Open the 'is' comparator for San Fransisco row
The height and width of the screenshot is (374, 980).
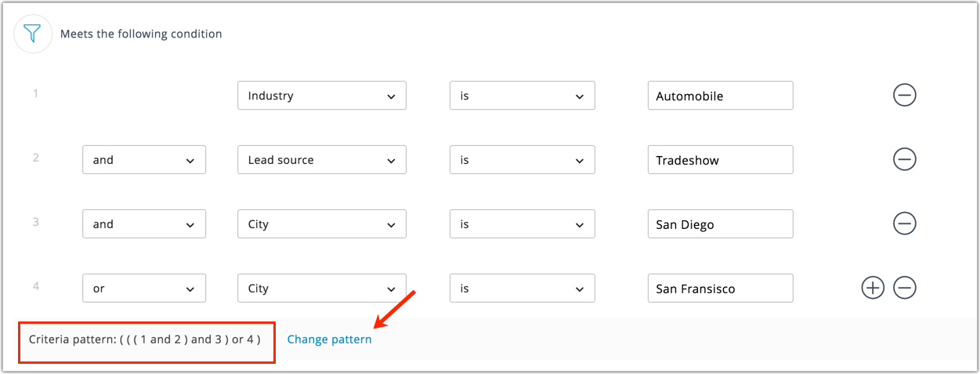pyautogui.click(x=522, y=289)
